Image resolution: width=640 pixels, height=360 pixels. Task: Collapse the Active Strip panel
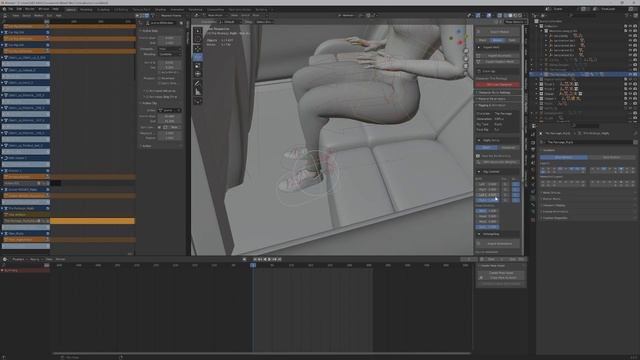click(x=149, y=31)
